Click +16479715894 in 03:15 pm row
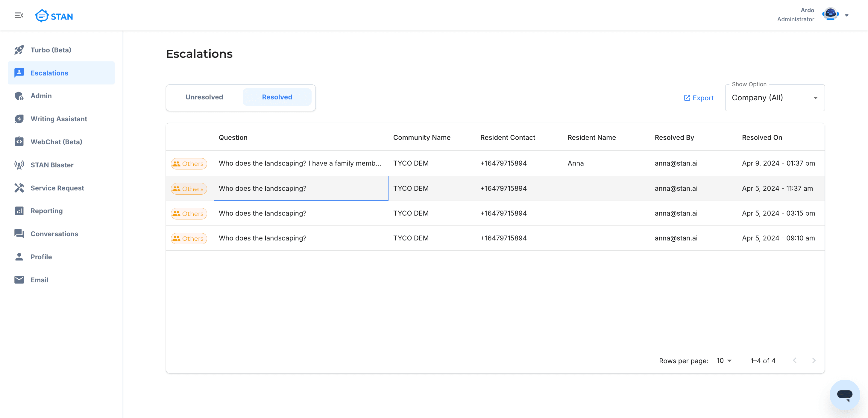 tap(503, 213)
